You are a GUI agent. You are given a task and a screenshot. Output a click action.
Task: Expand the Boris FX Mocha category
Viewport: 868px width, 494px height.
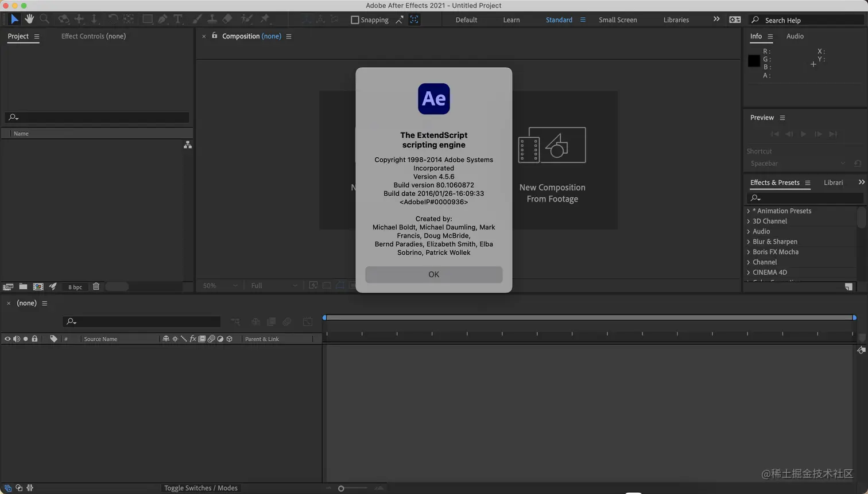tap(749, 252)
